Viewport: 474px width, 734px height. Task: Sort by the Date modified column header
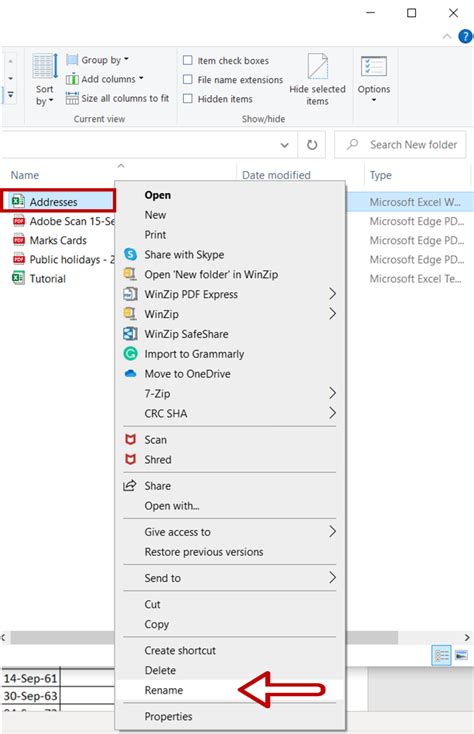(276, 175)
